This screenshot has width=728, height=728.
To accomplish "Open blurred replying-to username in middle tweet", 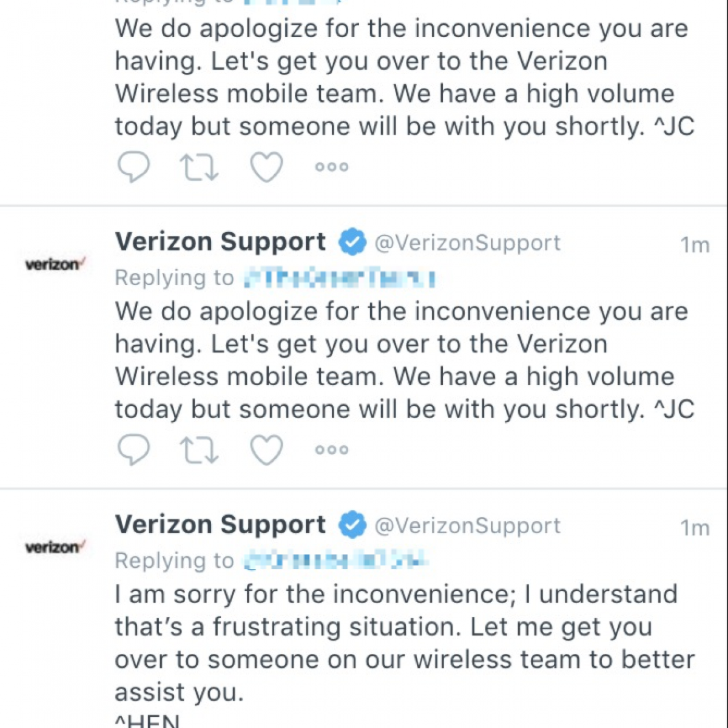I will [339, 278].
